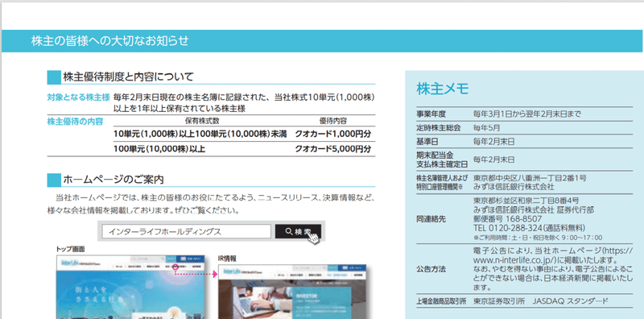This screenshot has height=319, width=644.
Task: Click the 保有株式数 column header
Action: coord(202,122)
